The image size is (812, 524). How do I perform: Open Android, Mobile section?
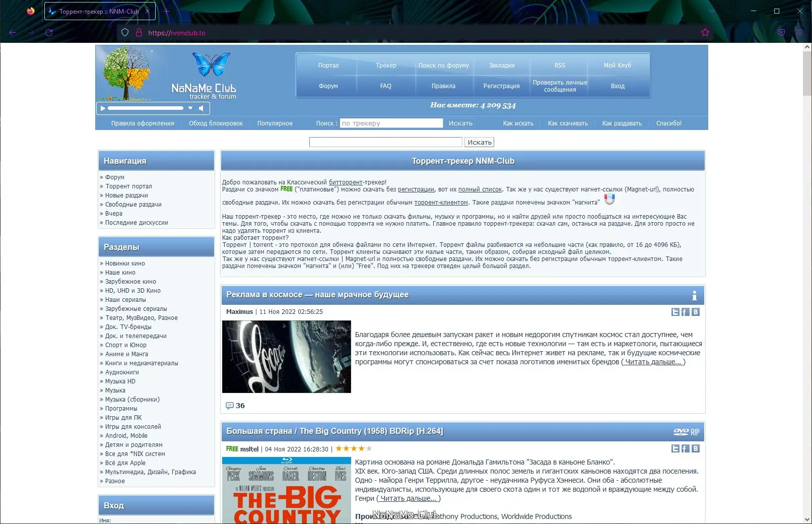(126, 436)
